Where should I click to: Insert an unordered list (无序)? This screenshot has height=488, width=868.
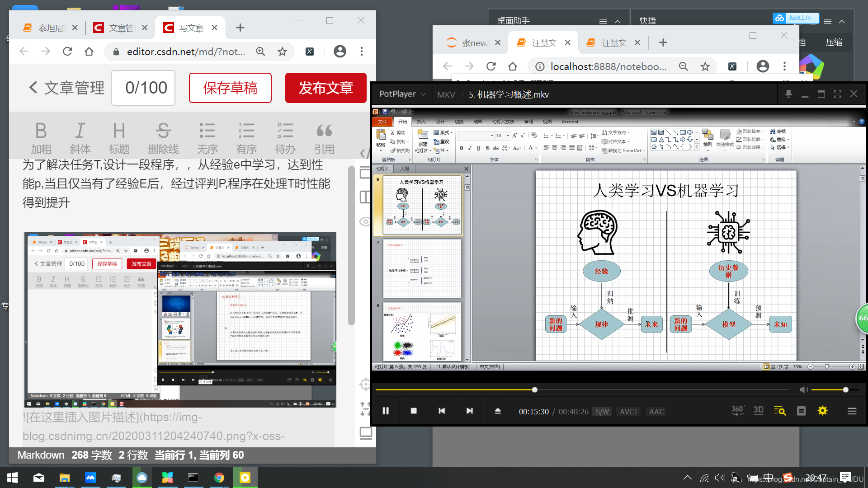(x=207, y=138)
